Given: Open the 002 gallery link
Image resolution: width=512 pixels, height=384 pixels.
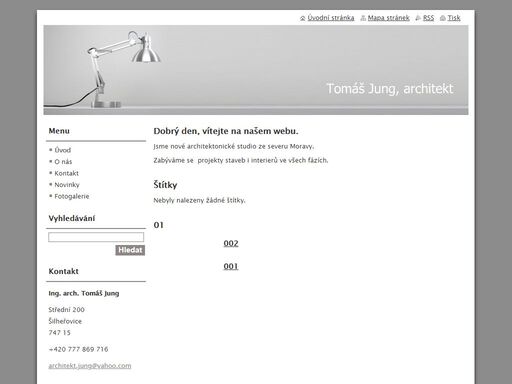Looking at the screenshot, I should tap(231, 243).
